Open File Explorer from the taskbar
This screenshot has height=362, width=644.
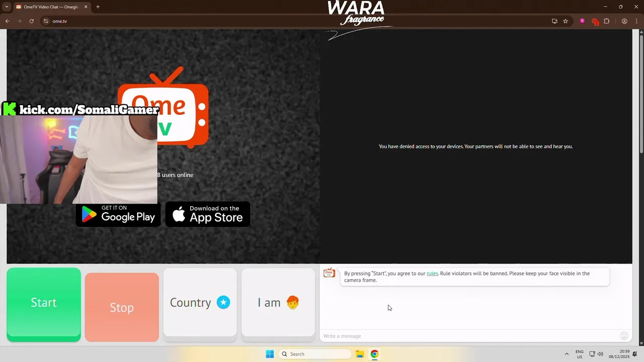pos(360,354)
